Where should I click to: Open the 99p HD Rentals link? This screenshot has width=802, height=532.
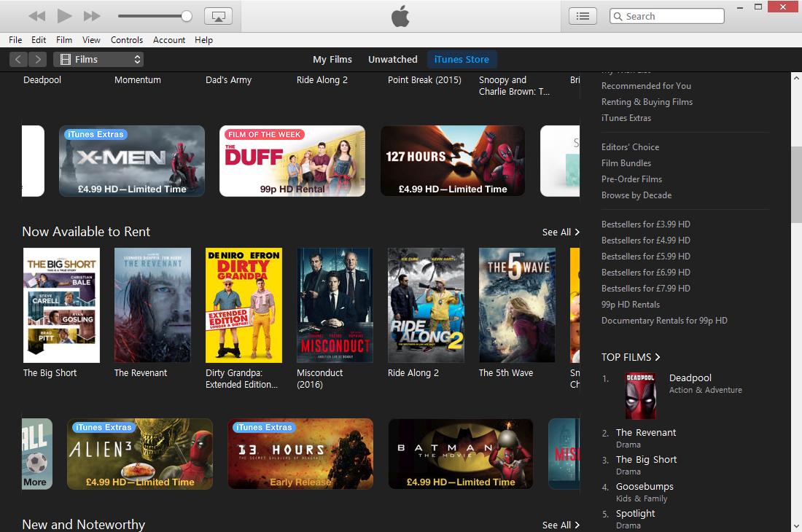630,305
